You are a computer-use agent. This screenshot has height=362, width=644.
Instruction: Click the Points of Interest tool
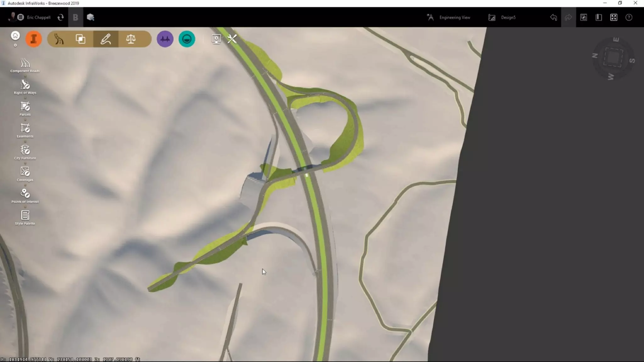pyautogui.click(x=25, y=194)
